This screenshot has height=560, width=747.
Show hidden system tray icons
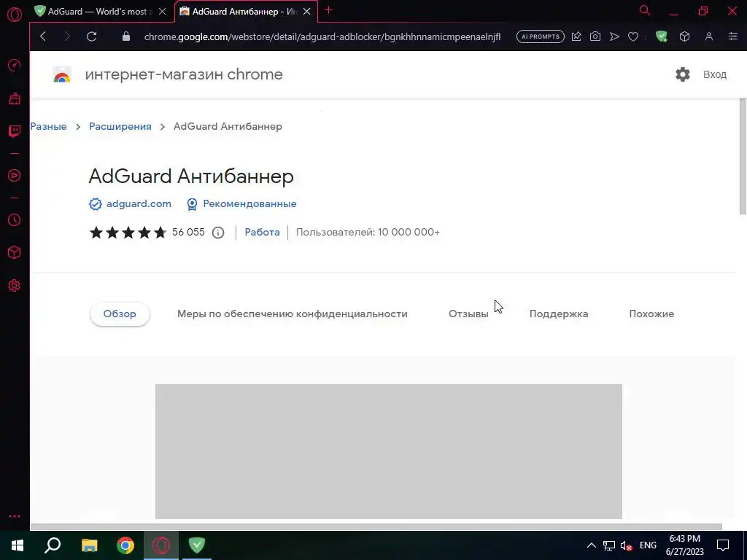click(591, 545)
